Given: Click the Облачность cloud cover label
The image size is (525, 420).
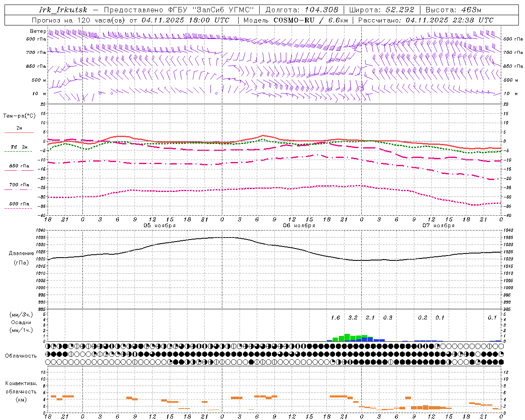Looking at the screenshot, I should pos(21,356).
